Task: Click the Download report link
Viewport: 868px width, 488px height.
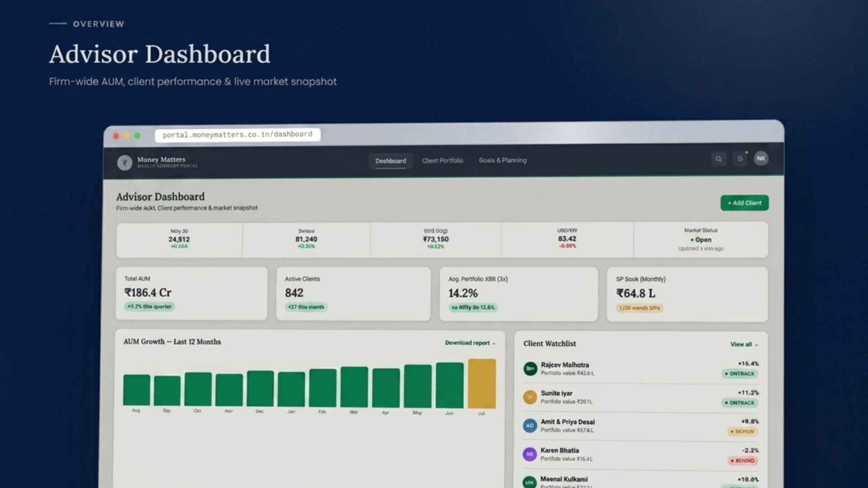Action: [470, 343]
